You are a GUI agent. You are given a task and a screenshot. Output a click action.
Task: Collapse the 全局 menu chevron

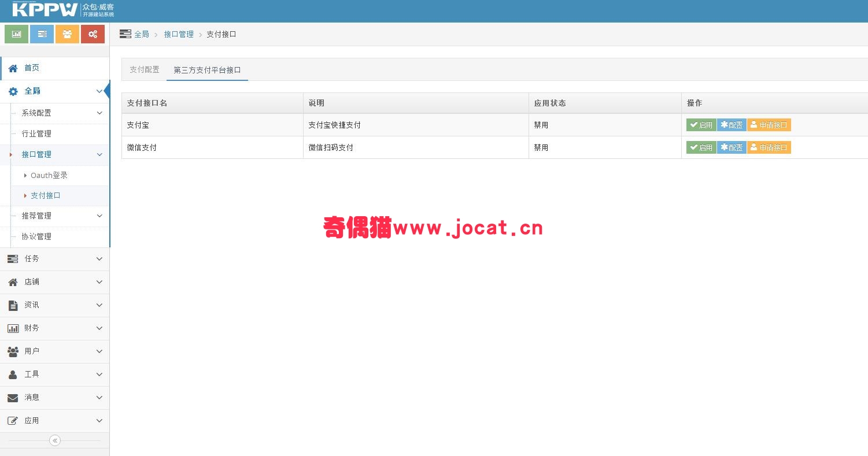point(99,91)
